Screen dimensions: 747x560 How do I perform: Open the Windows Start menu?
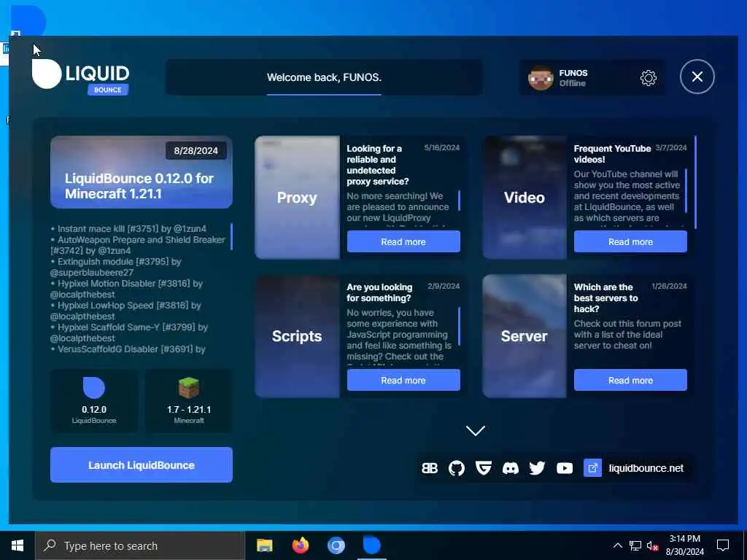[x=18, y=545]
